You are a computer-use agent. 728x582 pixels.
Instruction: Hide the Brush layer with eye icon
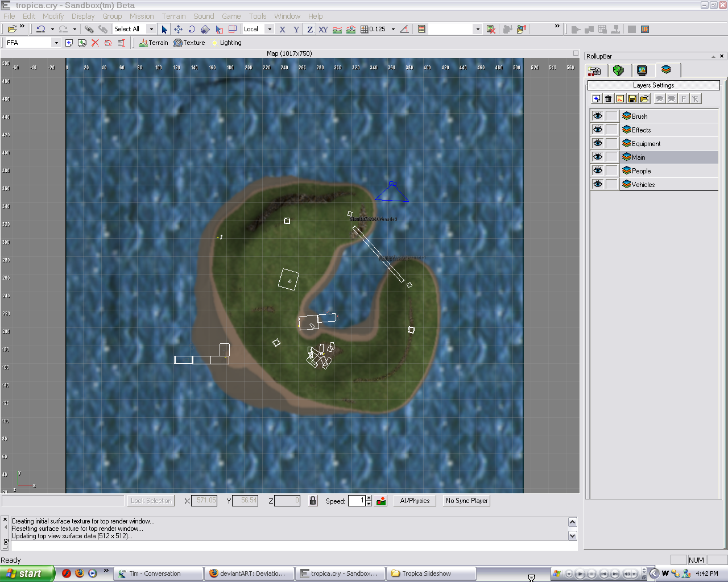(597, 116)
